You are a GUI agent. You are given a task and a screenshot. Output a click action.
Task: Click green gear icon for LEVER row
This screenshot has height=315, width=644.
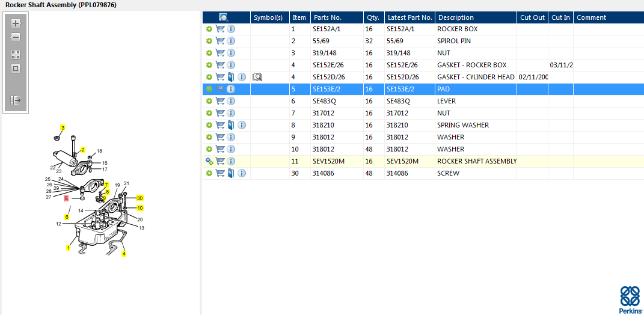coord(209,101)
